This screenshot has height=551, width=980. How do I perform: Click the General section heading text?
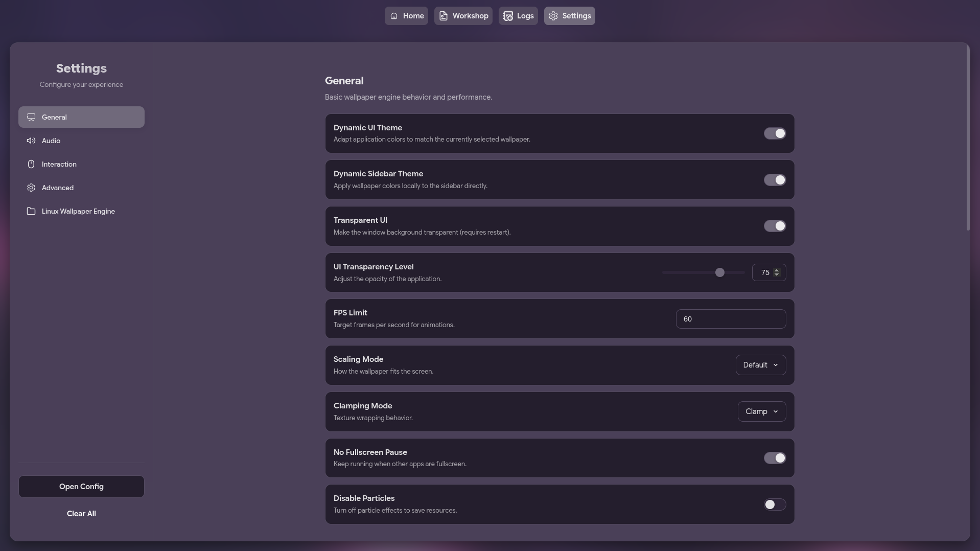point(344,81)
